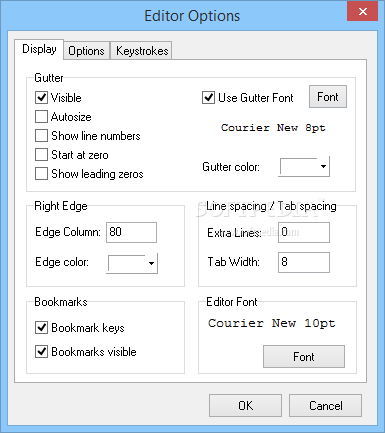
Task: Open the Options tab
Action: pos(86,51)
